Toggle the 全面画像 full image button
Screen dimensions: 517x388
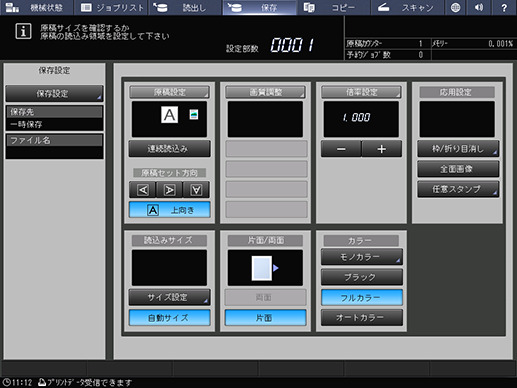pyautogui.click(x=458, y=169)
